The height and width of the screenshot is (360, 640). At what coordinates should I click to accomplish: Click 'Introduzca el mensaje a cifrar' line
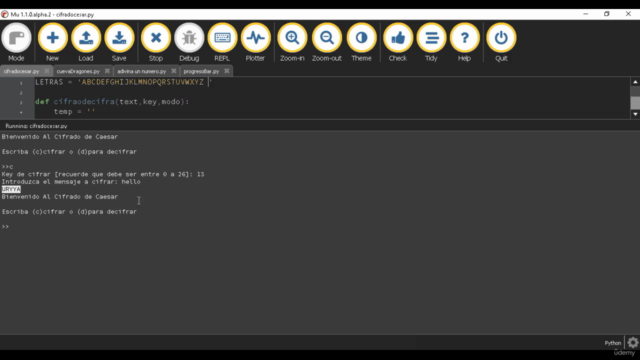coord(71,182)
